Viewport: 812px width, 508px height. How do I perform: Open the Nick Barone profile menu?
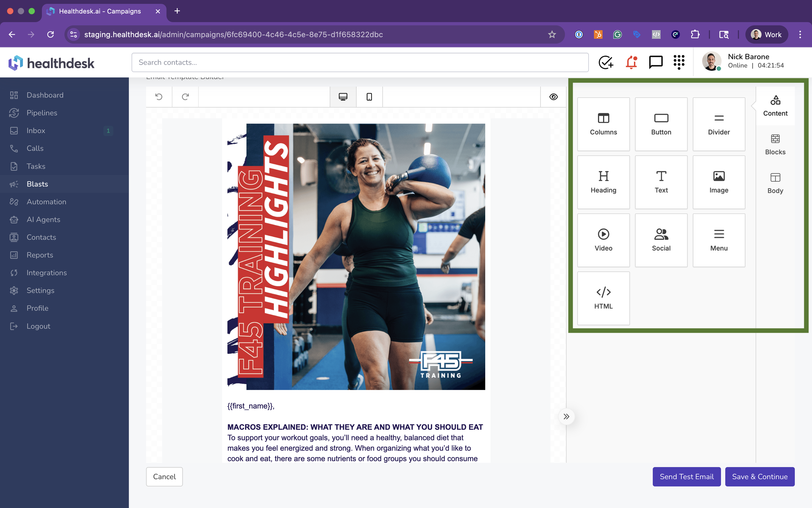(x=749, y=61)
